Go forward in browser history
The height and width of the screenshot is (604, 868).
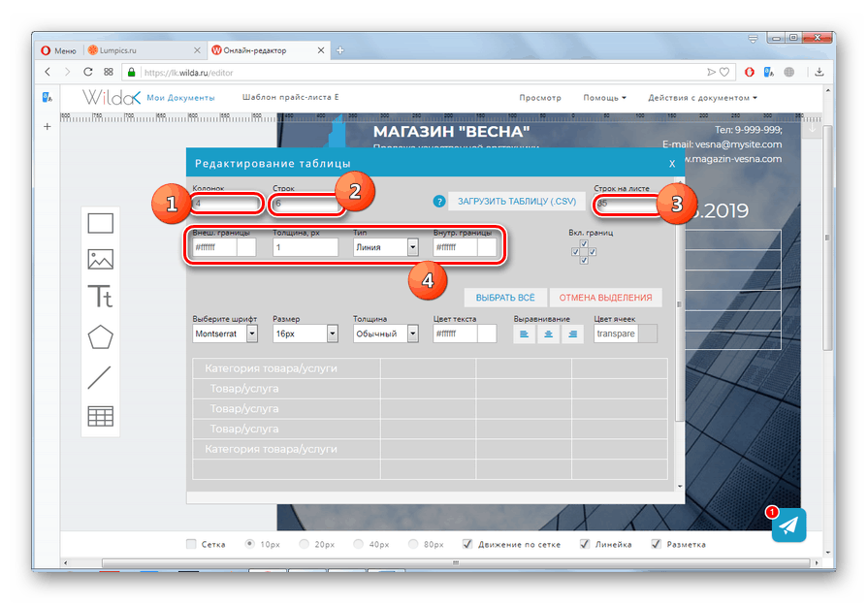pyautogui.click(x=68, y=72)
